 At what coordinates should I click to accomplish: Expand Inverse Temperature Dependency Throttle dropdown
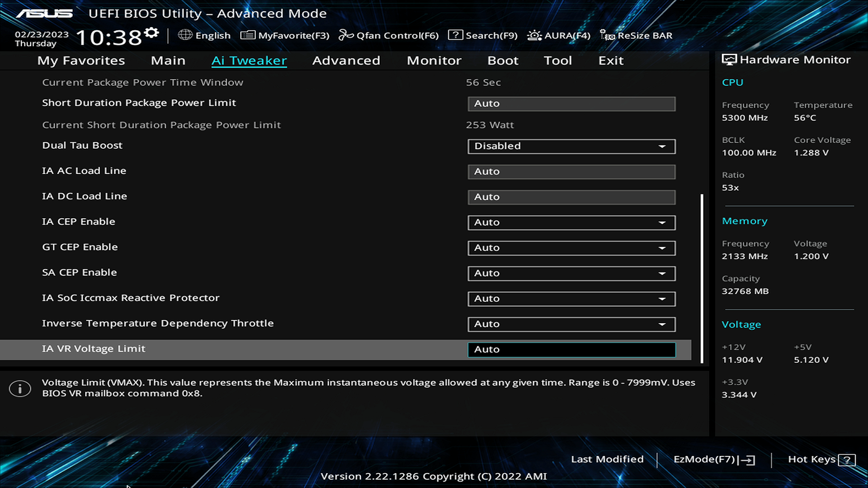pyautogui.click(x=571, y=324)
